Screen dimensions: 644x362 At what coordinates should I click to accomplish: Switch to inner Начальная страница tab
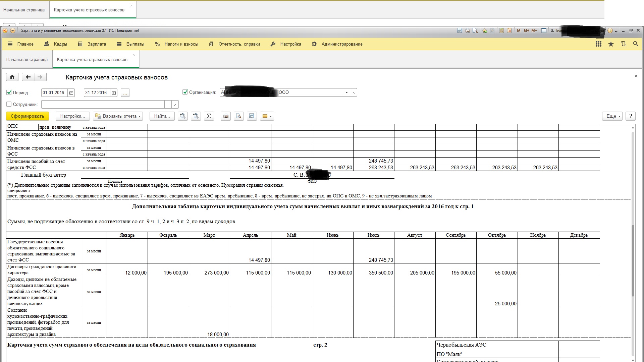(27, 60)
